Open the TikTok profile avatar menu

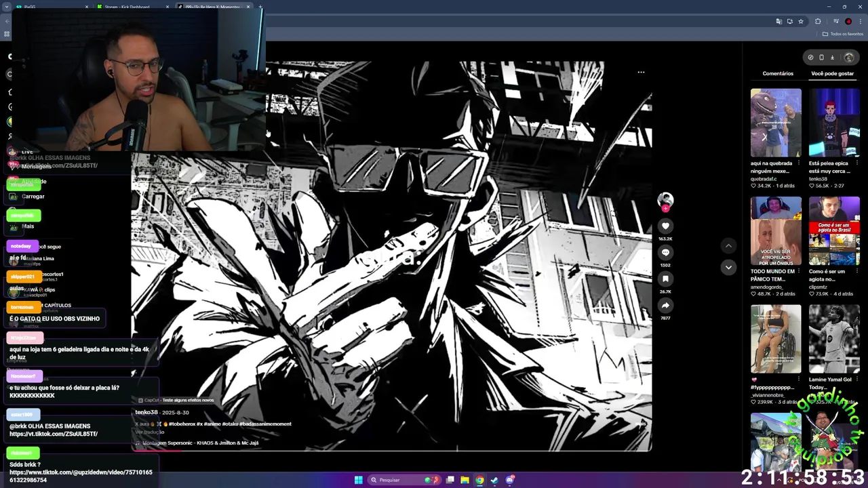[848, 58]
